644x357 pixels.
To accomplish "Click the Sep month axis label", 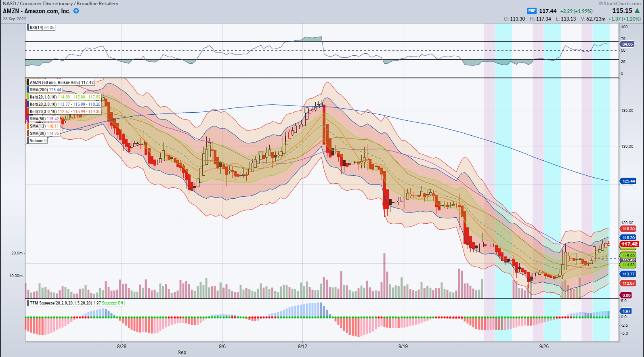I will click(x=182, y=353).
